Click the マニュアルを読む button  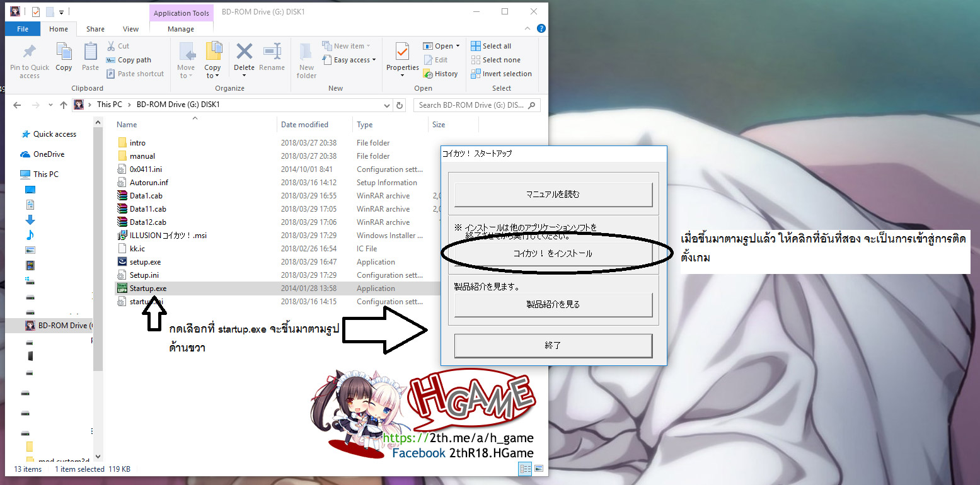[553, 195]
